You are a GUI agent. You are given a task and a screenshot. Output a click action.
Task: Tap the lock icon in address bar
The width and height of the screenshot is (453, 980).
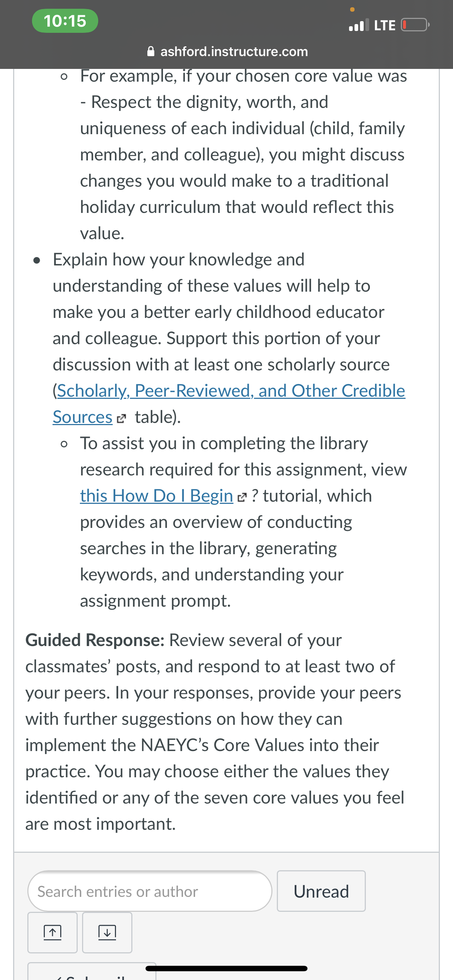[151, 51]
